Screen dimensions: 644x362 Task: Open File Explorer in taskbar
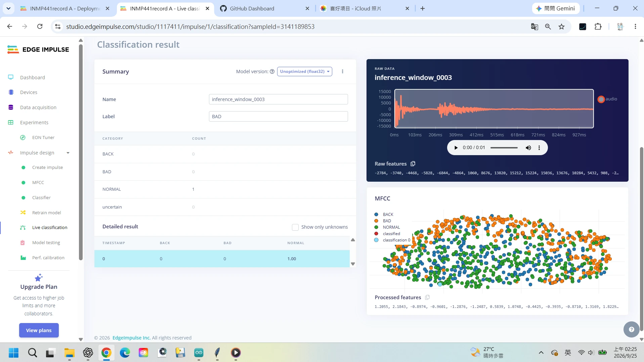click(x=70, y=353)
